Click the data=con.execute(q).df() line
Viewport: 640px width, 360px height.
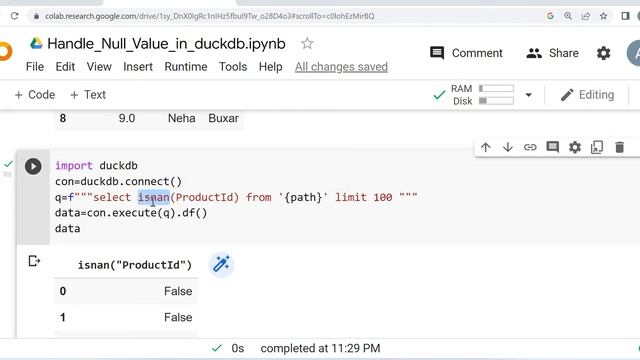tap(131, 213)
